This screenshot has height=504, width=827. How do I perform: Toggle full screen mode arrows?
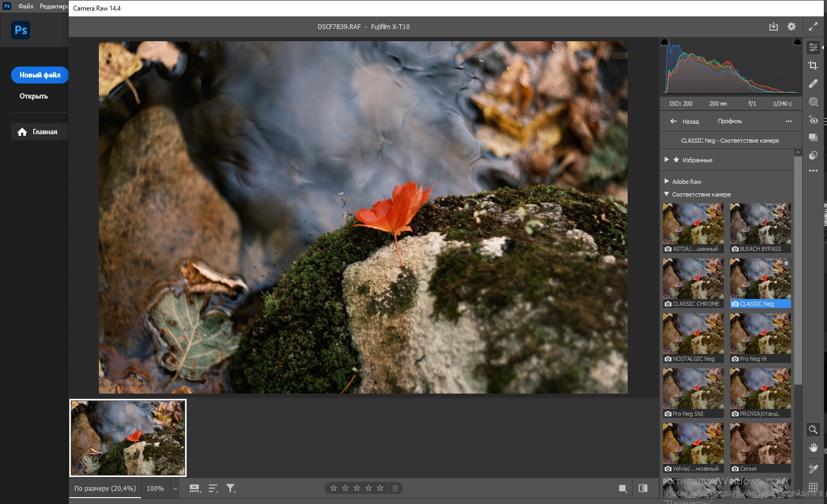[813, 26]
